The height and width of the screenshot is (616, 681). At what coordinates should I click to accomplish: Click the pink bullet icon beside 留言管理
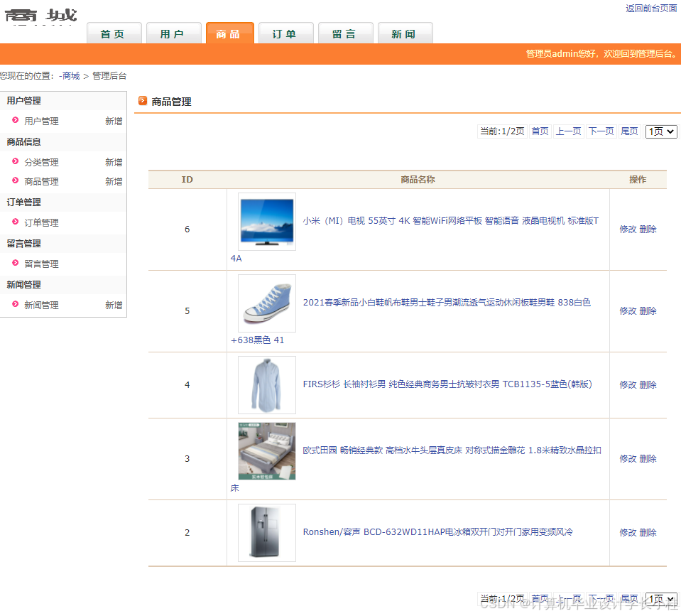point(15,263)
